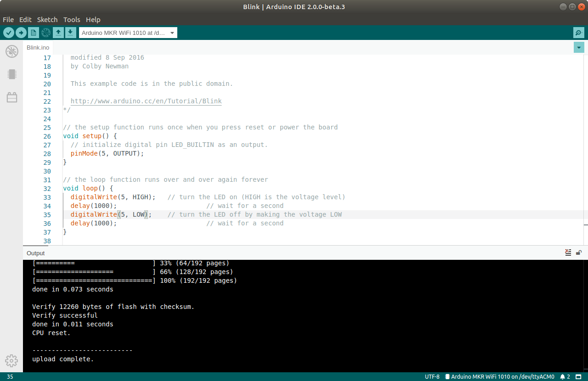Open the Sketch menu
Screen dimensions: 588x381
[47, 20]
